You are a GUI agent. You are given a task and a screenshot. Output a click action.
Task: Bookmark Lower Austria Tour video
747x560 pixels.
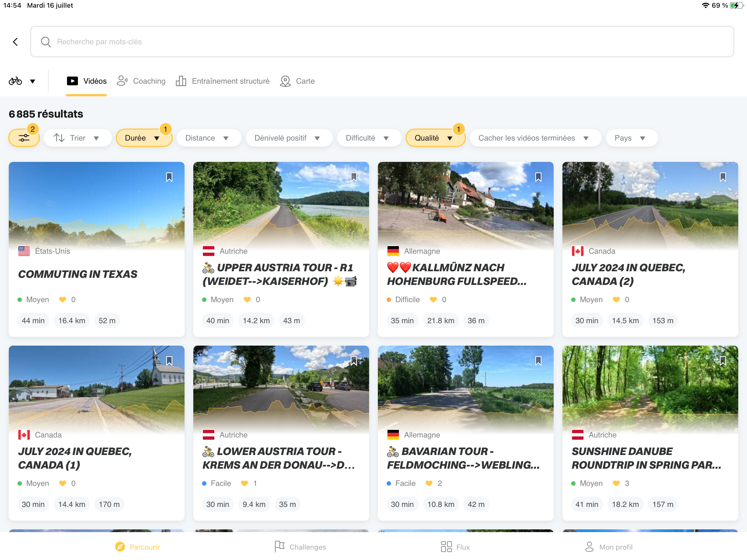coord(354,361)
